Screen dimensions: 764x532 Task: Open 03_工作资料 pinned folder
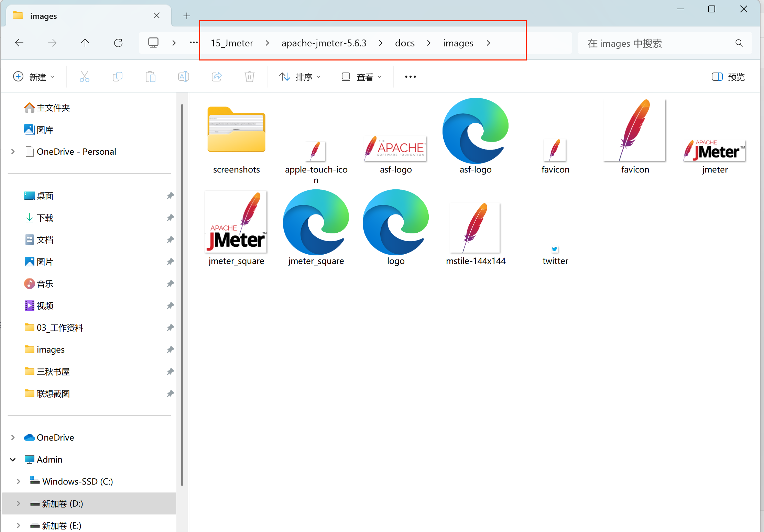[x=54, y=328]
